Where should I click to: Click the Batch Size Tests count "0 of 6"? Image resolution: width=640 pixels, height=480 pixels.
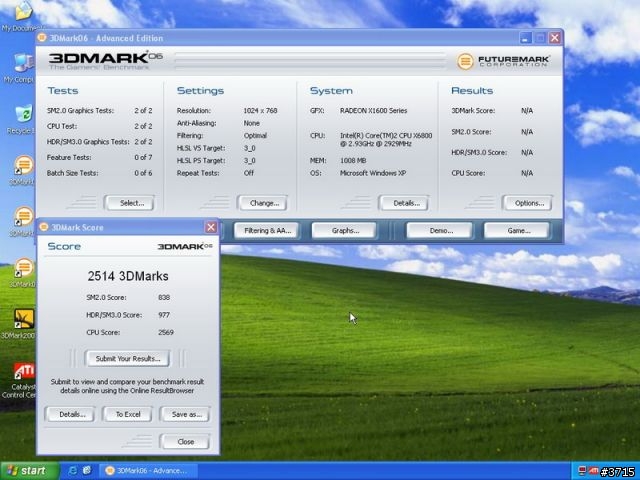click(143, 173)
